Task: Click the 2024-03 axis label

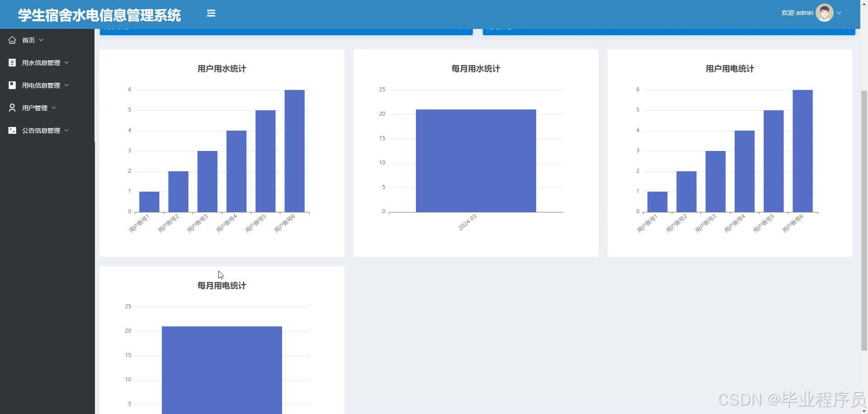Action: (x=467, y=222)
